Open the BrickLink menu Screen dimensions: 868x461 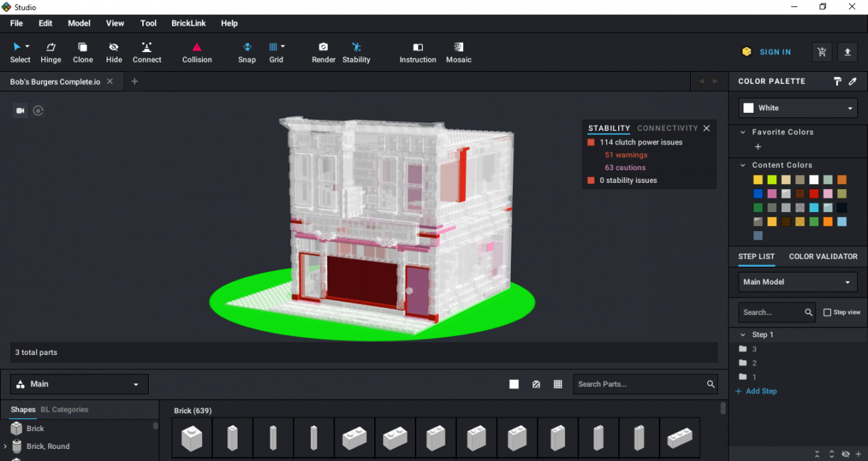pyautogui.click(x=189, y=23)
